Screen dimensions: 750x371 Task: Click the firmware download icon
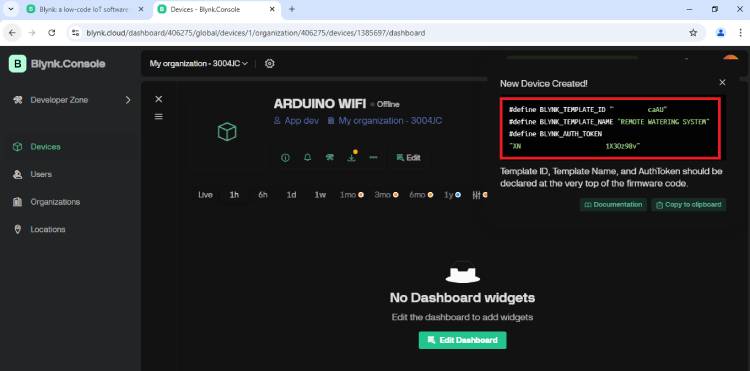352,157
